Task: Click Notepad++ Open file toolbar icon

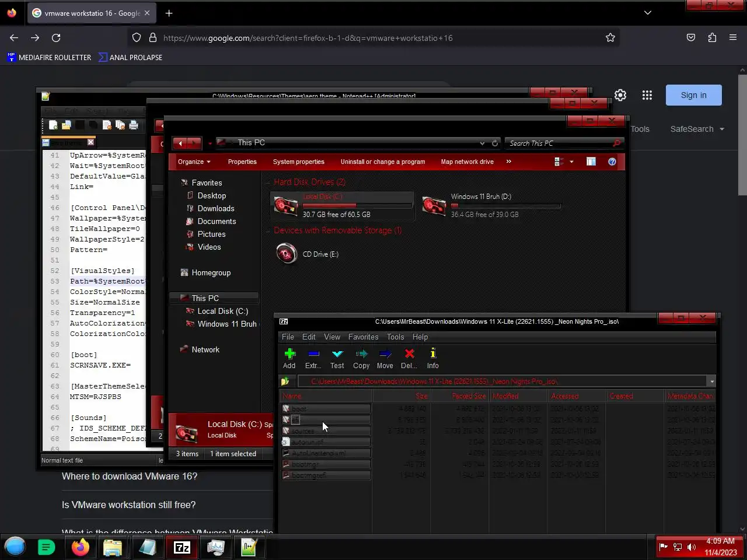Action: (x=67, y=125)
